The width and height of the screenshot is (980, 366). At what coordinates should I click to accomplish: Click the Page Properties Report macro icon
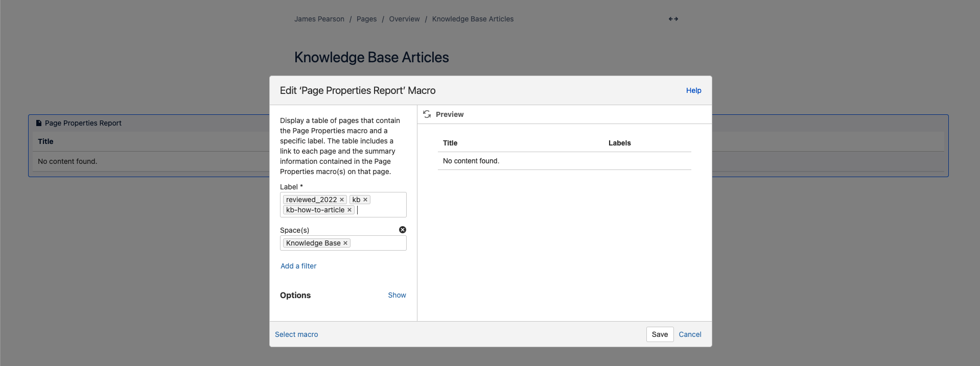pos(39,123)
